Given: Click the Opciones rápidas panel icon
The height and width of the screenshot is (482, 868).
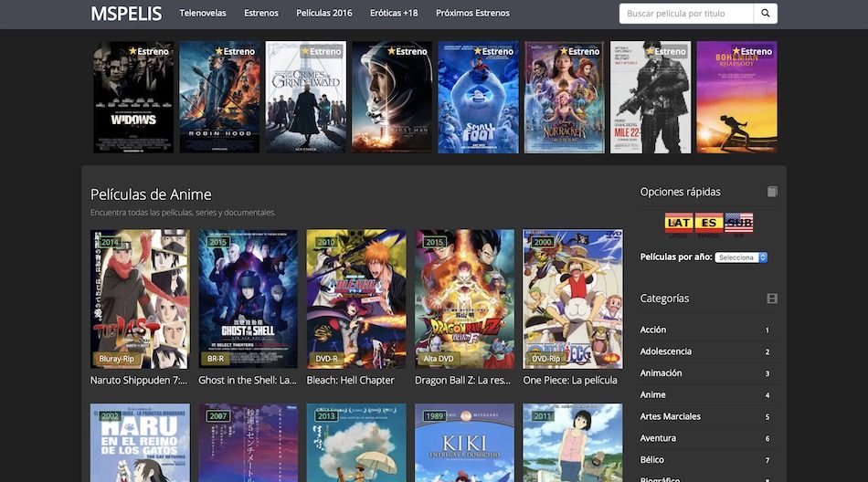Looking at the screenshot, I should click(x=772, y=192).
